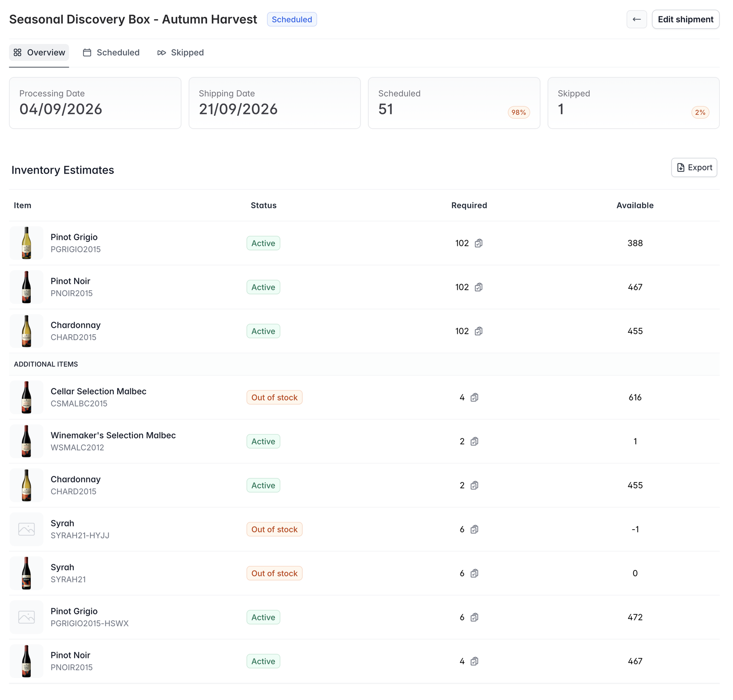Click the Shipping Date card
This screenshot has width=733, height=700.
point(275,103)
